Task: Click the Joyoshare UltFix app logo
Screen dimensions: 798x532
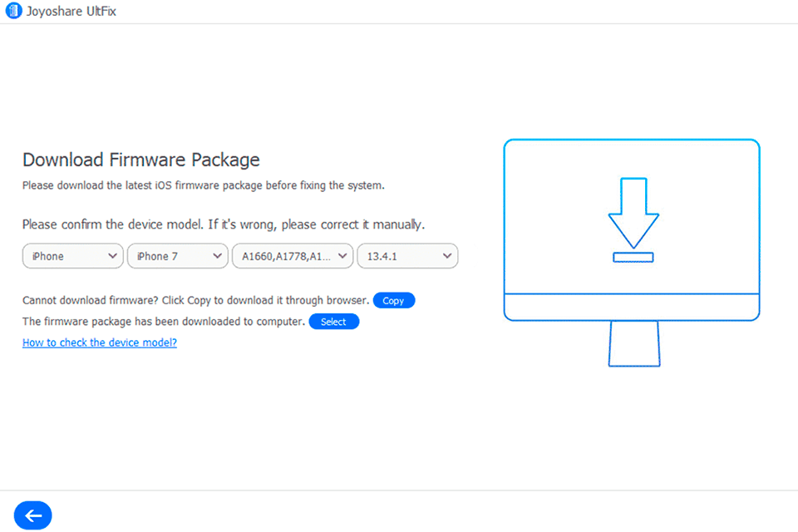Action: click(x=13, y=11)
